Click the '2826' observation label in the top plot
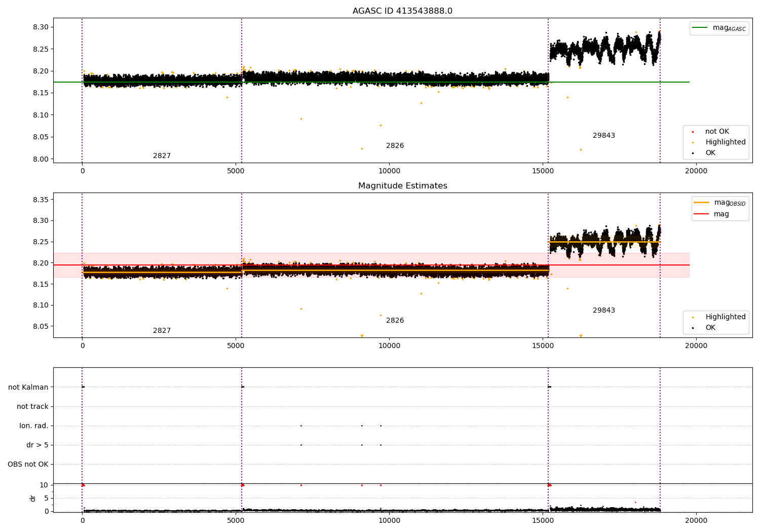Screen dimensions: 760x532 click(x=395, y=146)
